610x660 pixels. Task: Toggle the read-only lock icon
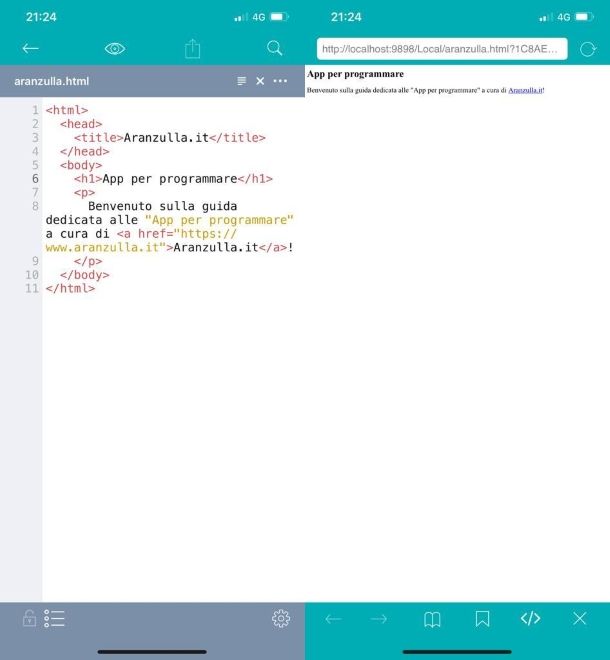point(29,619)
